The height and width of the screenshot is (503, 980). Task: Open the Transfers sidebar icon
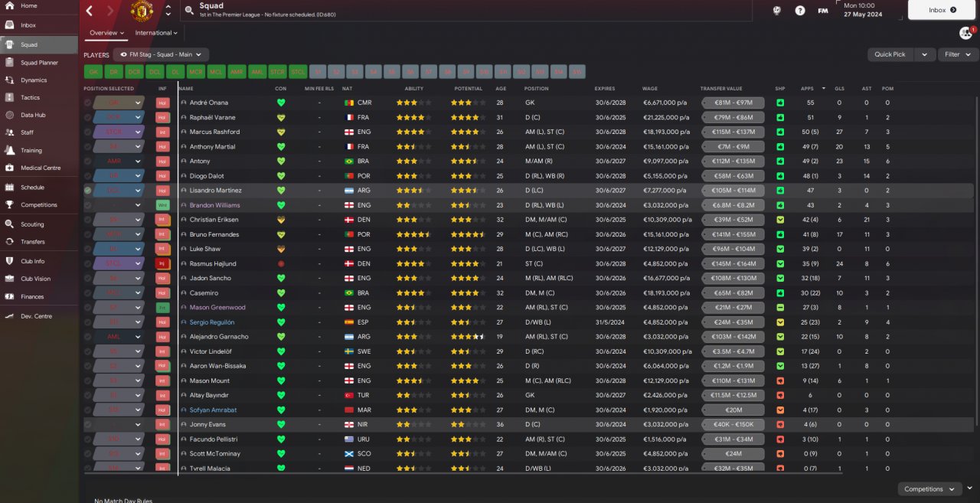click(x=9, y=241)
